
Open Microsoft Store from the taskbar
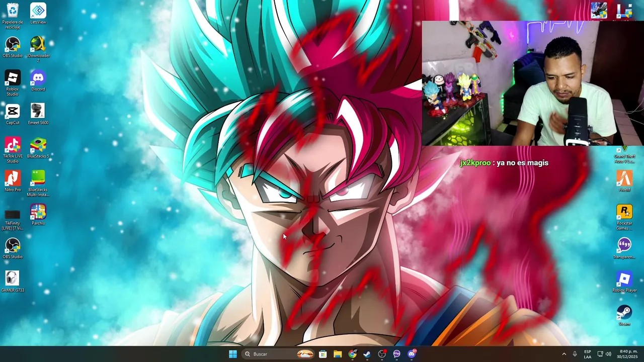tap(323, 354)
